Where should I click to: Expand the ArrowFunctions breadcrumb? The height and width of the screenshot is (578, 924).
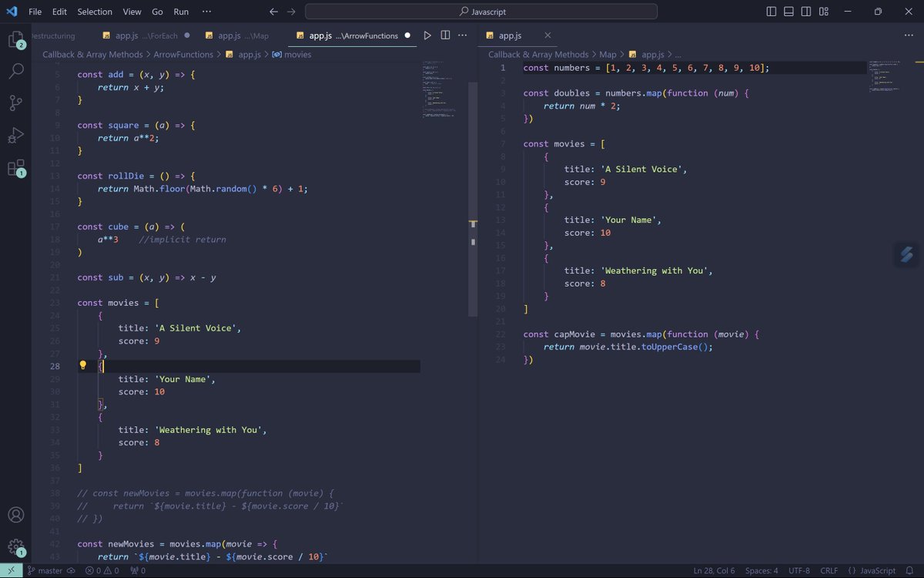(183, 55)
